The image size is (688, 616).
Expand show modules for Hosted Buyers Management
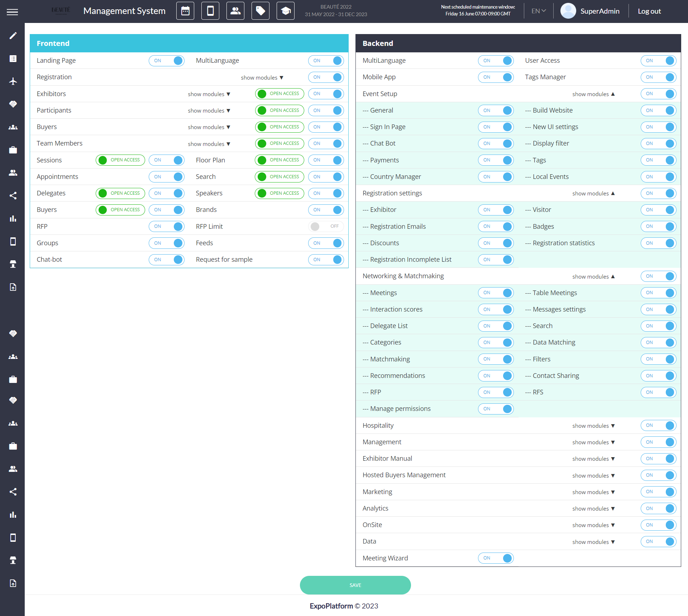(593, 475)
